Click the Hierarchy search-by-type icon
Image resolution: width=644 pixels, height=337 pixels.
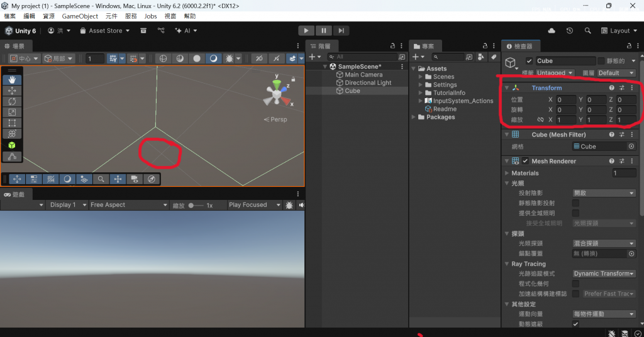tap(402, 57)
